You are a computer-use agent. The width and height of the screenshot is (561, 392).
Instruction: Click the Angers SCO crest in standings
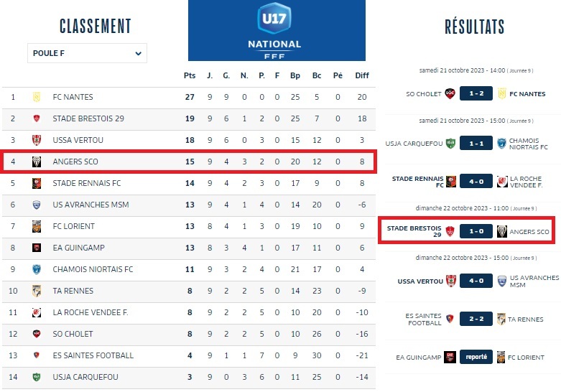pos(36,162)
